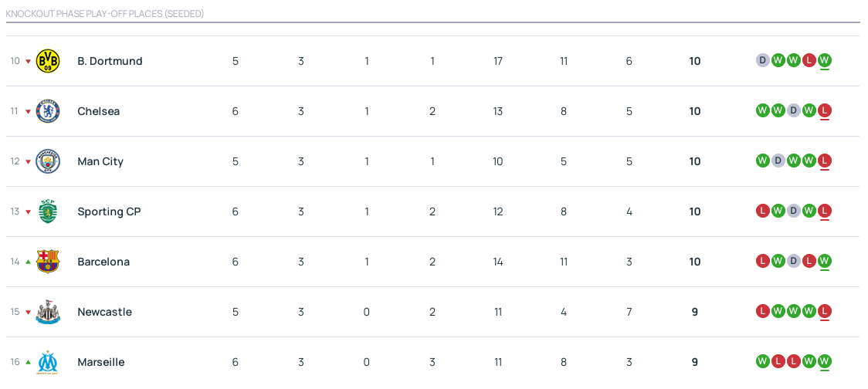Click the Newcastle club crest
Screen dimensions: 868x389
(48, 312)
